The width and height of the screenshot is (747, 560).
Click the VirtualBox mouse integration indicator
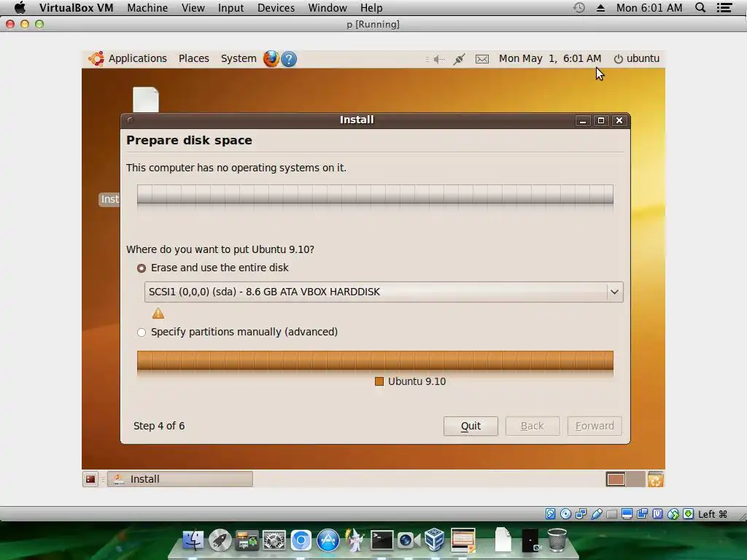pyautogui.click(x=673, y=514)
